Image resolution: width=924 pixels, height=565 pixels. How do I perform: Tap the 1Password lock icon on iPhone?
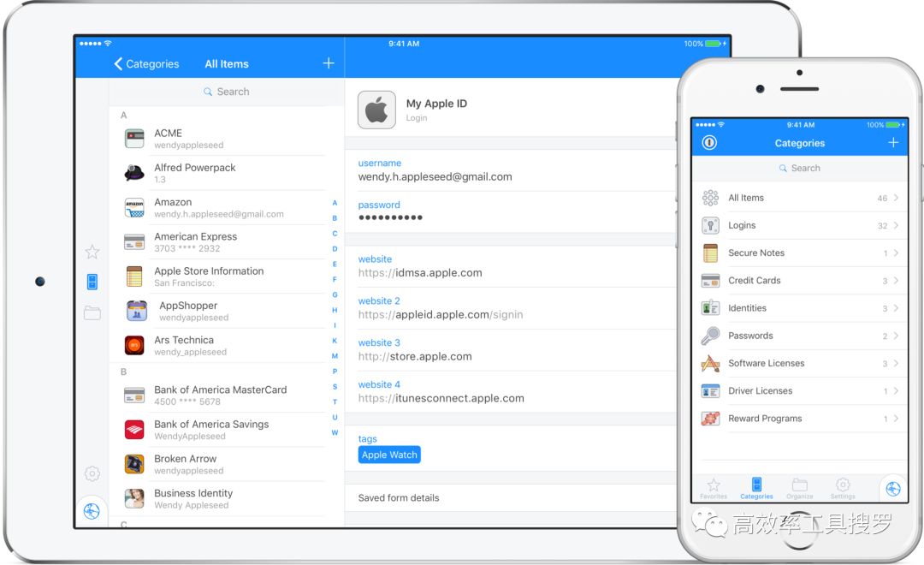pyautogui.click(x=709, y=143)
